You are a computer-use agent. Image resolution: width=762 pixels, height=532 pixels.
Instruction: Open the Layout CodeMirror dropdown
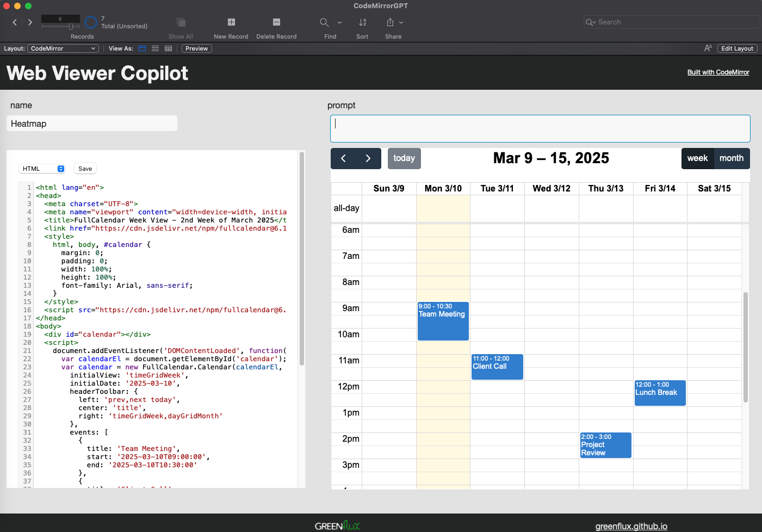[63, 48]
